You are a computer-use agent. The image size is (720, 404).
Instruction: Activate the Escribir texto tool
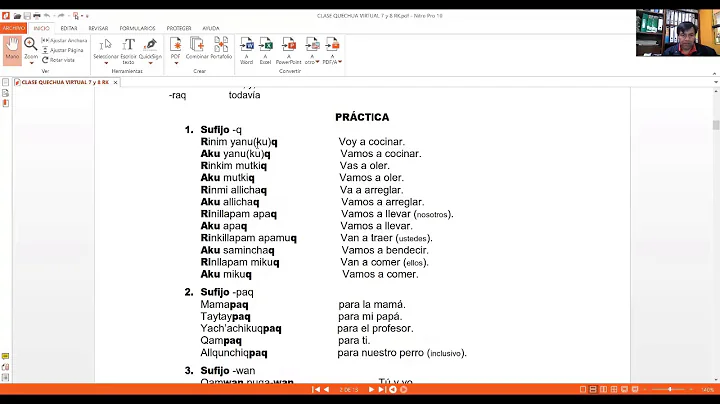point(129,50)
